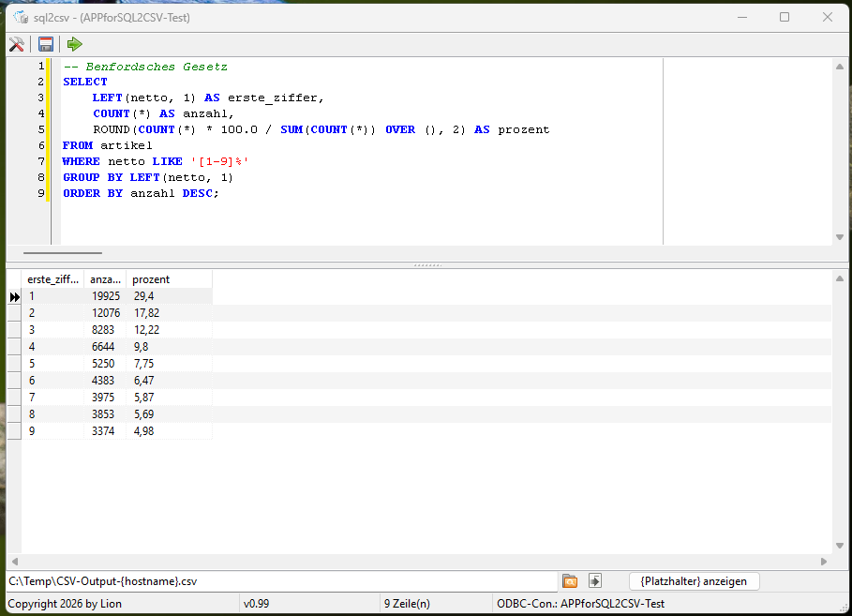Click the editor scrollbar down arrow
This screenshot has width=852, height=616.
[840, 237]
